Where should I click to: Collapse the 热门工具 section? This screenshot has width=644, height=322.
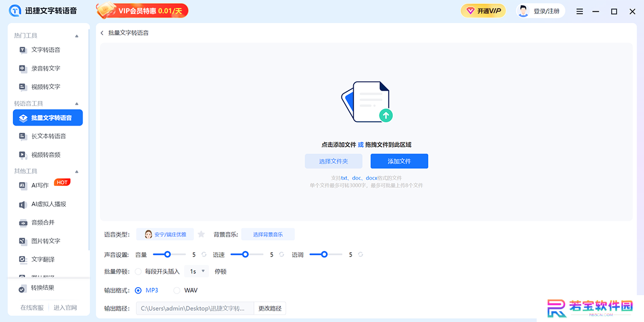pos(77,36)
